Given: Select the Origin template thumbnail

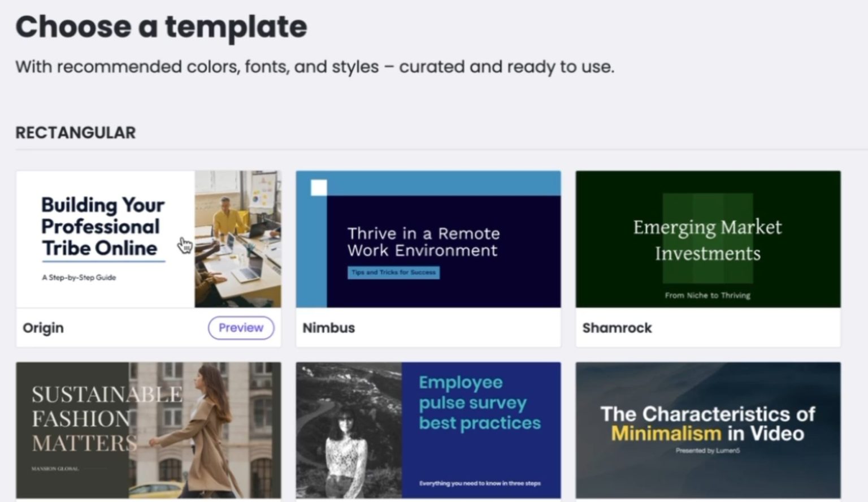Looking at the screenshot, I should coord(149,239).
